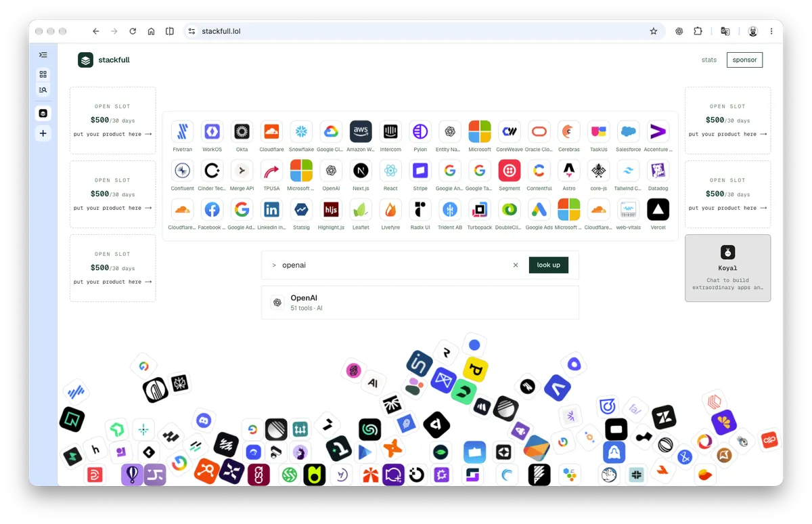
Task: Open the Entity Na... tile
Action: pyautogui.click(x=450, y=131)
